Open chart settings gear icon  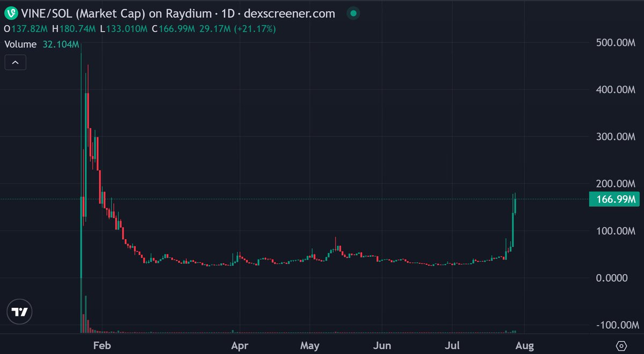(x=621, y=345)
